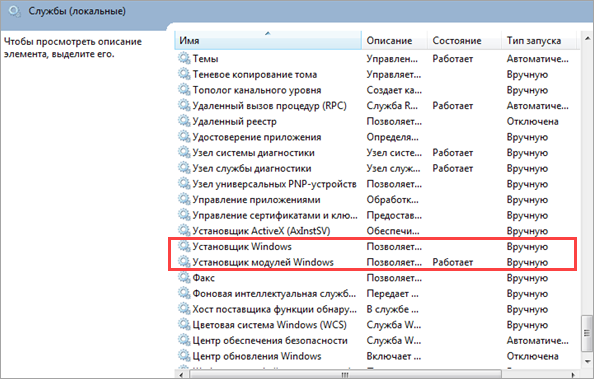Click gear icon of Удостоверение приложения
The image size is (594, 379).
[184, 136]
